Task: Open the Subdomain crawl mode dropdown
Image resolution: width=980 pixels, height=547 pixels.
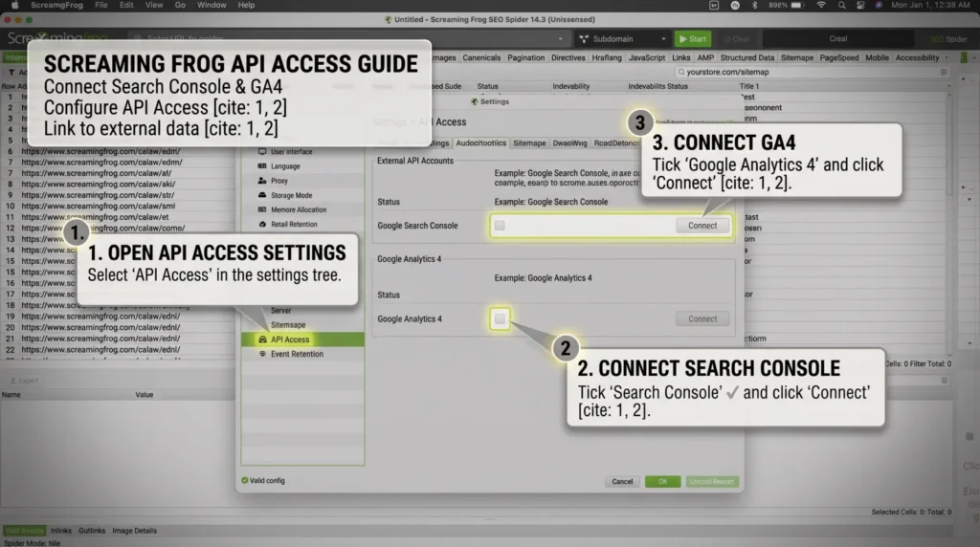Action: (x=624, y=38)
